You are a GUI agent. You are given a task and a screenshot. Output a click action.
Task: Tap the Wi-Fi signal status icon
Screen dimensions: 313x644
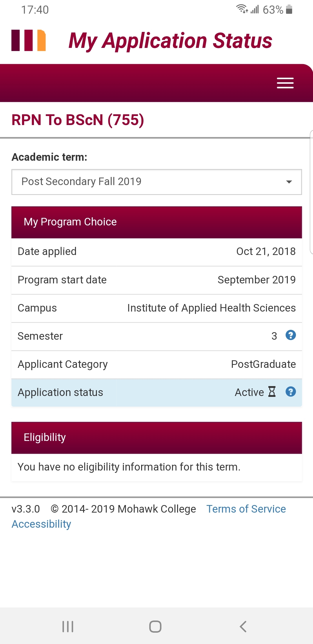tap(242, 9)
